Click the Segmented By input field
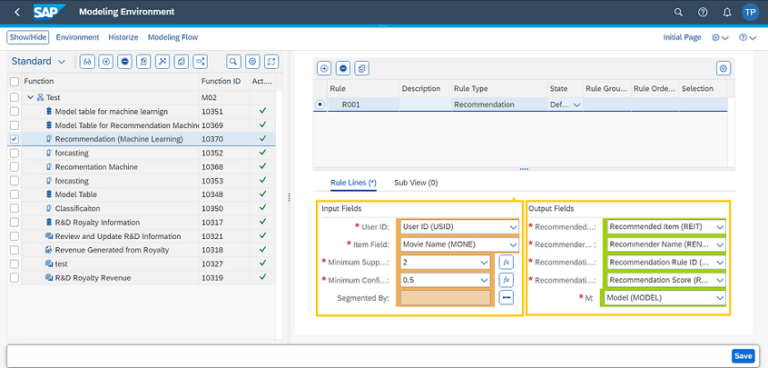768x368 pixels. 445,298
